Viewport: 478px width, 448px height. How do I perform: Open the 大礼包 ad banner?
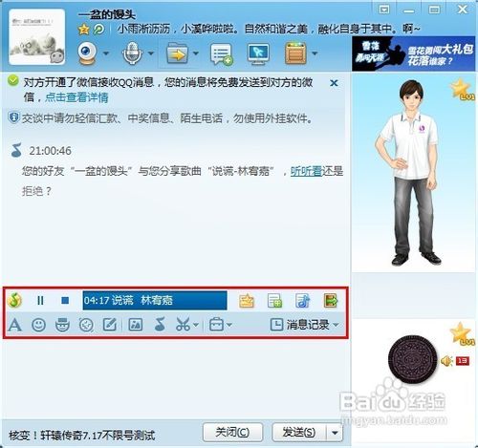(413, 53)
